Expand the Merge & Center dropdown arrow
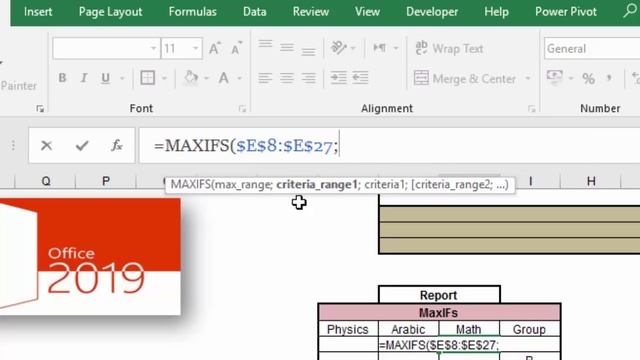 [528, 78]
